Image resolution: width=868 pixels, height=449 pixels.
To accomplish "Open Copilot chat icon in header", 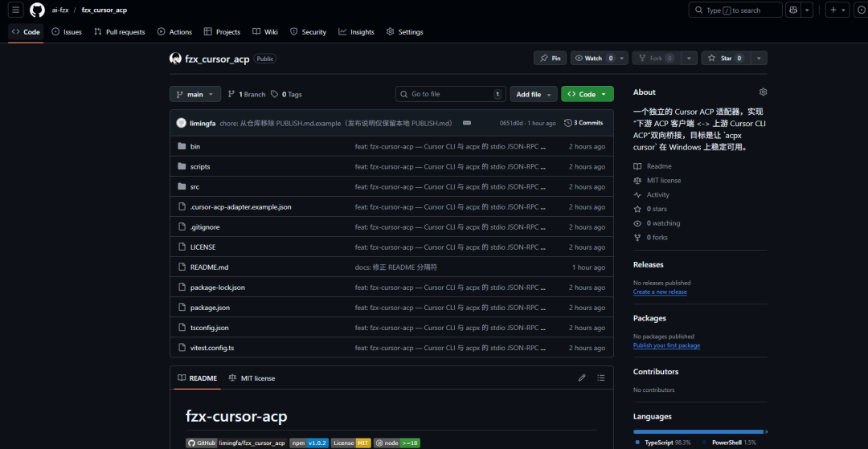I will 793,10.
